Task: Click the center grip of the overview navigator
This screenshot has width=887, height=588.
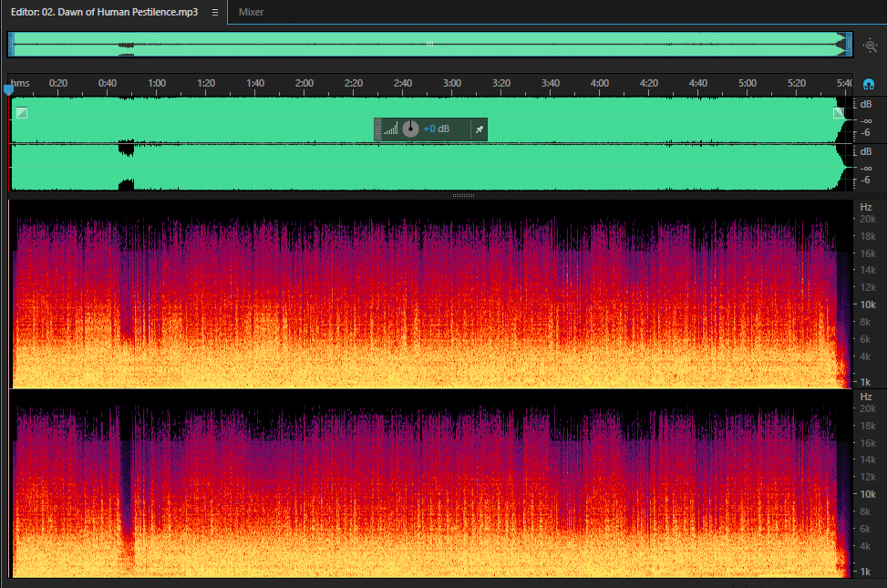Action: pyautogui.click(x=429, y=44)
